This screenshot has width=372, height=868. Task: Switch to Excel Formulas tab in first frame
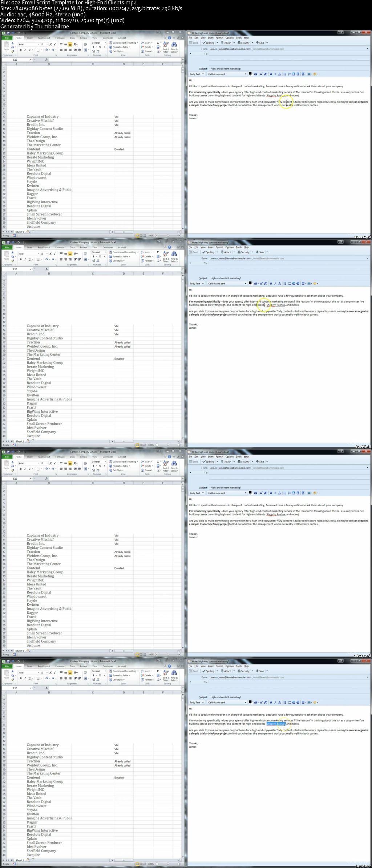pyautogui.click(x=60, y=38)
